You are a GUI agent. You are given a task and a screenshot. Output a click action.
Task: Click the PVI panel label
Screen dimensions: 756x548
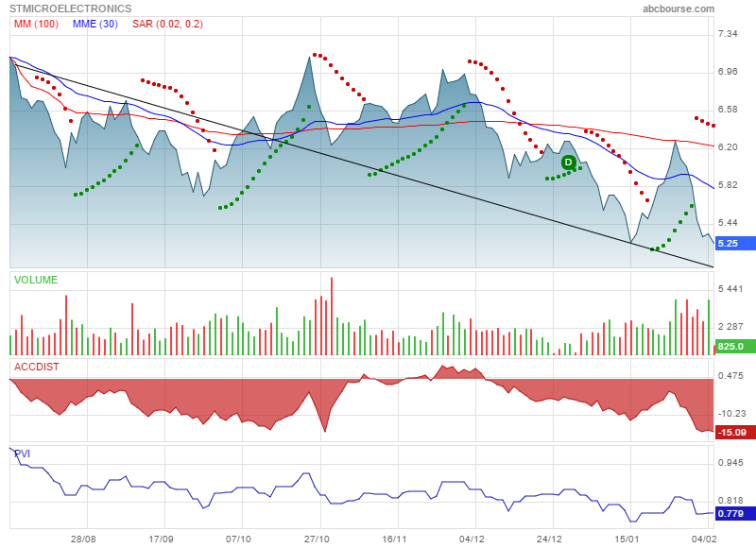pos(22,454)
